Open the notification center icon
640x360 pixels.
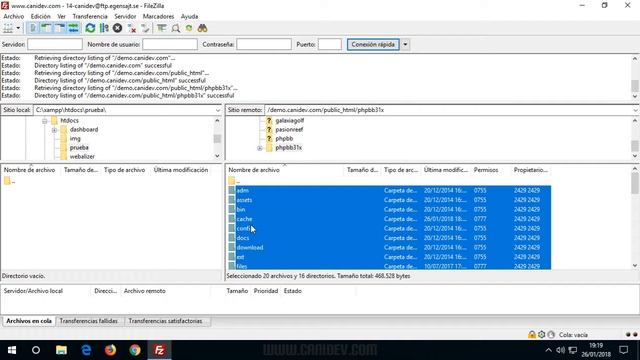tap(624, 350)
